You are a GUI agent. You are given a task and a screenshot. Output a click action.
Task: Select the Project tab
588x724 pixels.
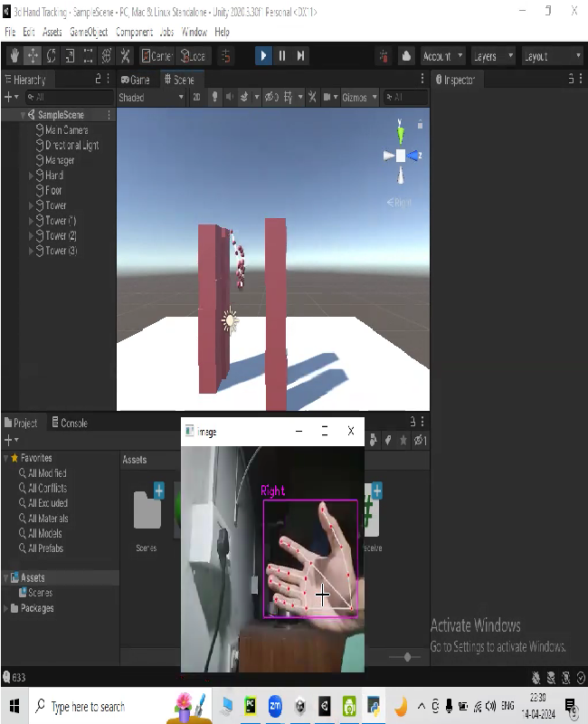(x=21, y=423)
